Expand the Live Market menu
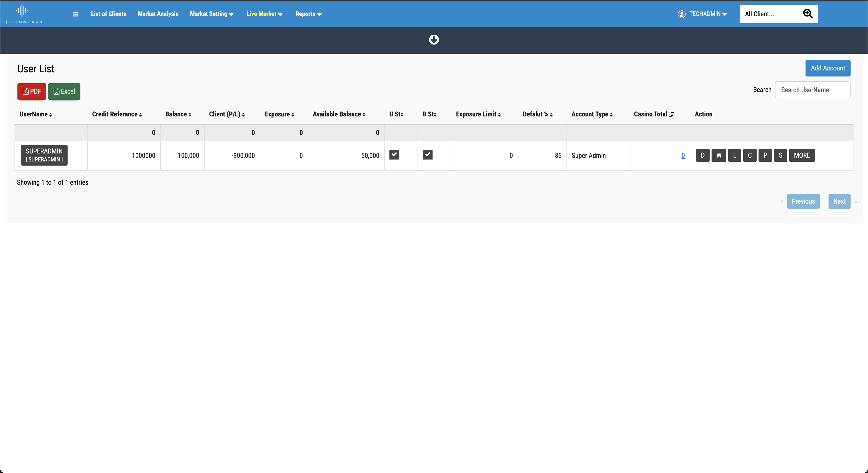 point(264,14)
